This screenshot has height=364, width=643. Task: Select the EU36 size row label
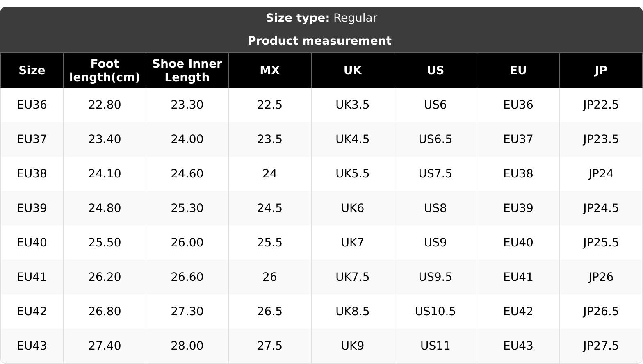click(x=32, y=105)
